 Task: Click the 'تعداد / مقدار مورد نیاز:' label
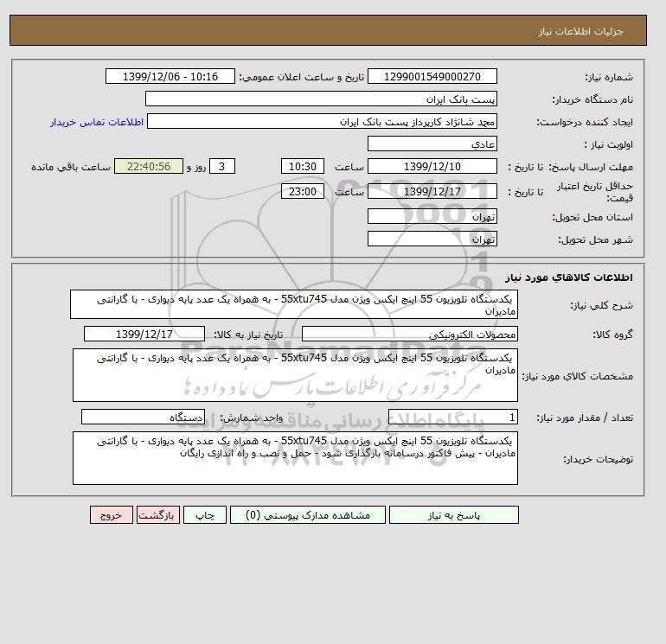[x=585, y=418]
